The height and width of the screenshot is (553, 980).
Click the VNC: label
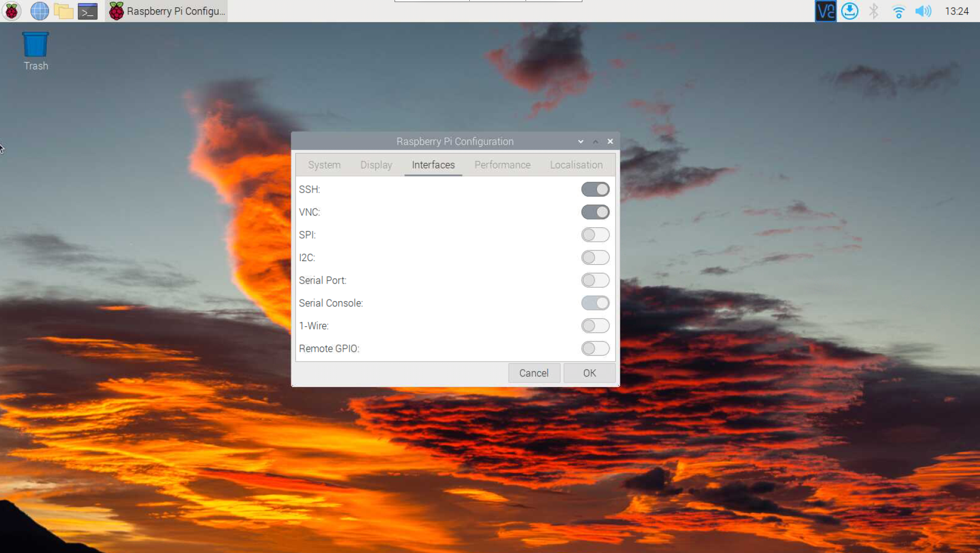pyautogui.click(x=309, y=212)
